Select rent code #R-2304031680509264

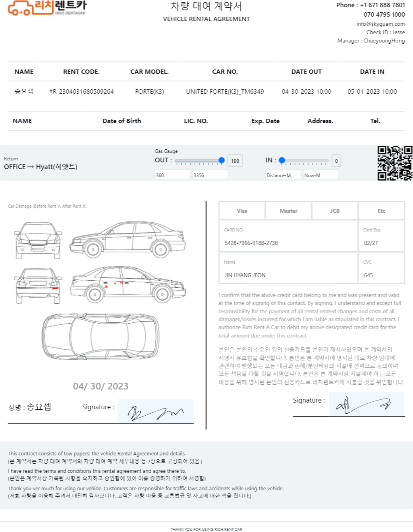coord(81,92)
